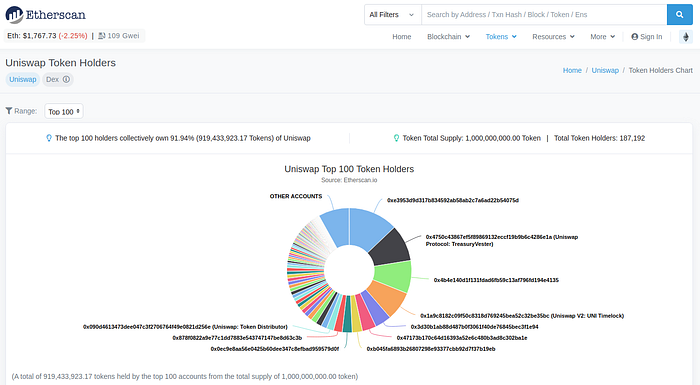Click the Range filter funnel icon
700x385 pixels.
(9, 111)
